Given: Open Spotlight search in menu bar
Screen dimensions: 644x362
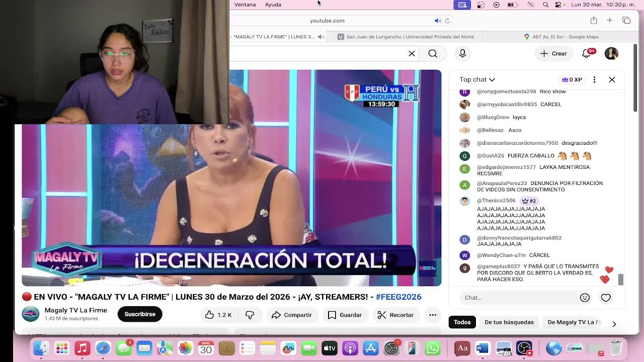Looking at the screenshot, I should pos(546,5).
